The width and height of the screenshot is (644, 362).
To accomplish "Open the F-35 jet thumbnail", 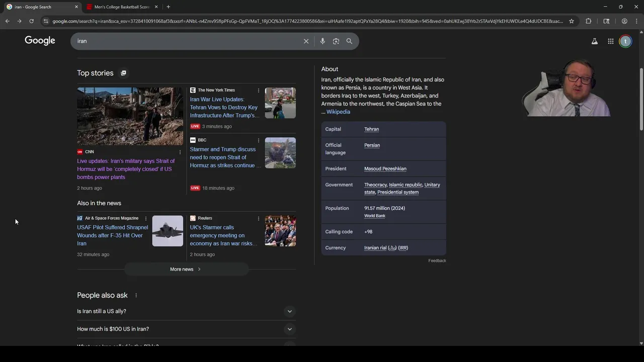I will pyautogui.click(x=168, y=231).
